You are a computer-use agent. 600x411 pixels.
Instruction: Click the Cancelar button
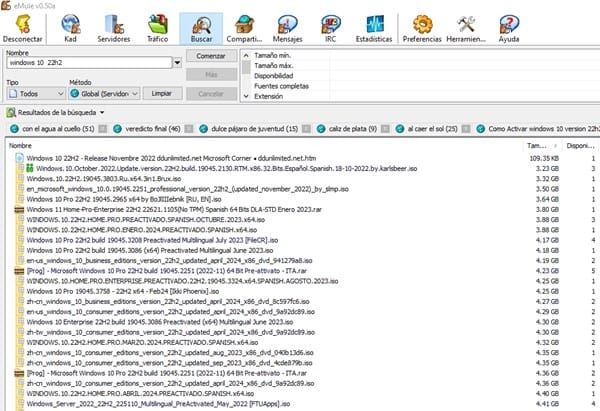coord(211,93)
